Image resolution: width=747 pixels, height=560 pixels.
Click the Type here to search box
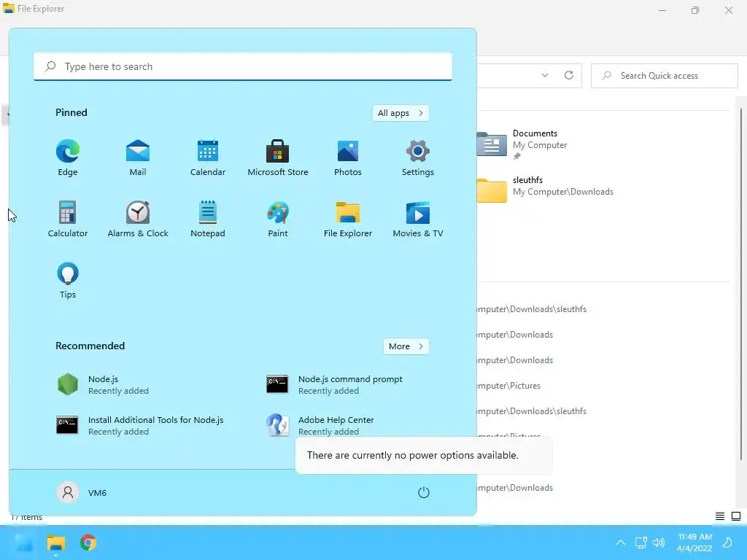pyautogui.click(x=242, y=66)
